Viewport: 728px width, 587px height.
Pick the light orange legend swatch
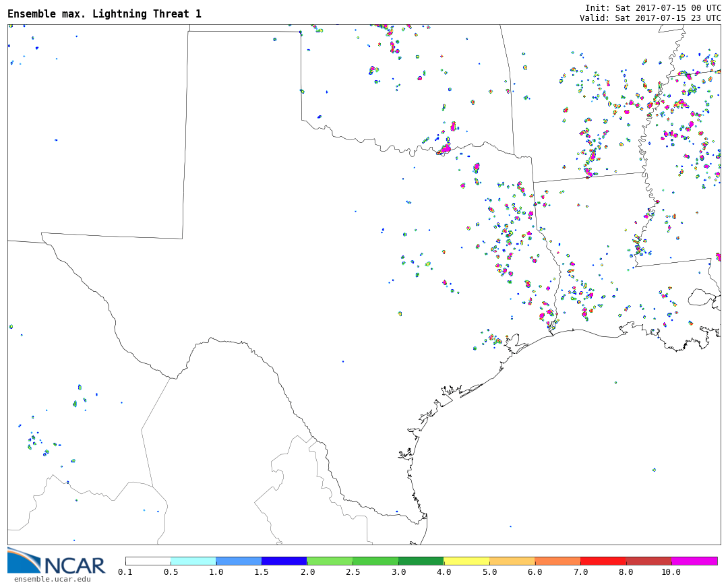click(x=512, y=561)
